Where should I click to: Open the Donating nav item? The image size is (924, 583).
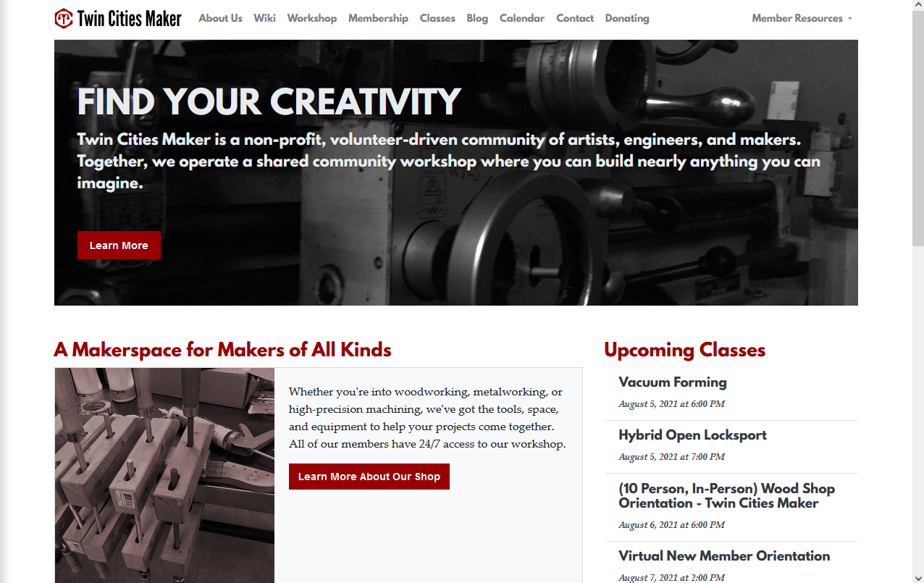coord(627,18)
